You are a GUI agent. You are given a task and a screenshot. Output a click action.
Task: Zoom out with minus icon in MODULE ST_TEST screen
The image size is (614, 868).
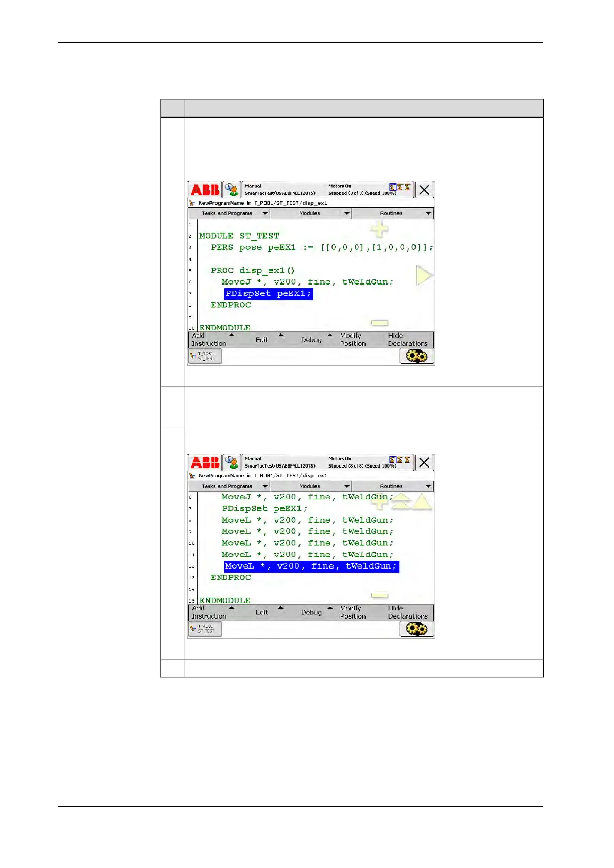tap(379, 323)
